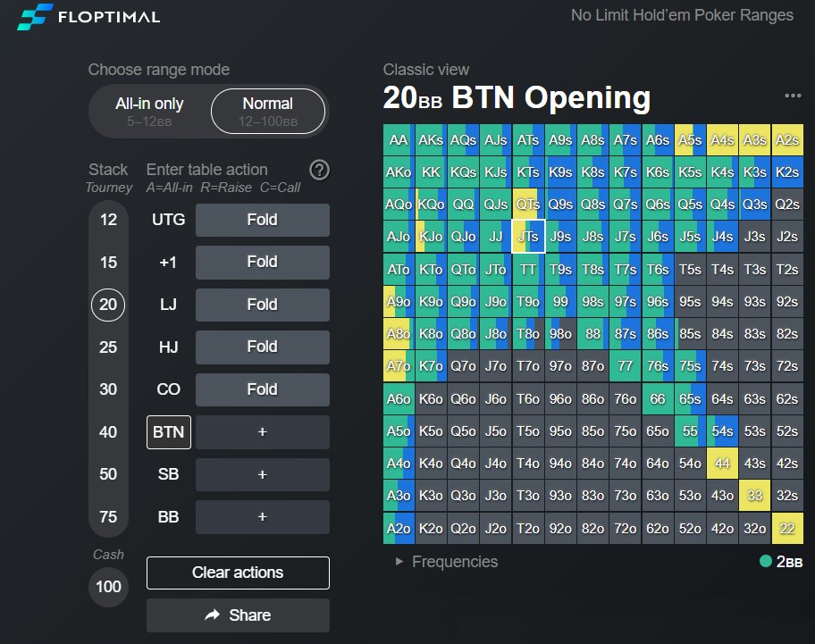The image size is (815, 644).
Task: Open the three-dots options menu
Action: [793, 96]
